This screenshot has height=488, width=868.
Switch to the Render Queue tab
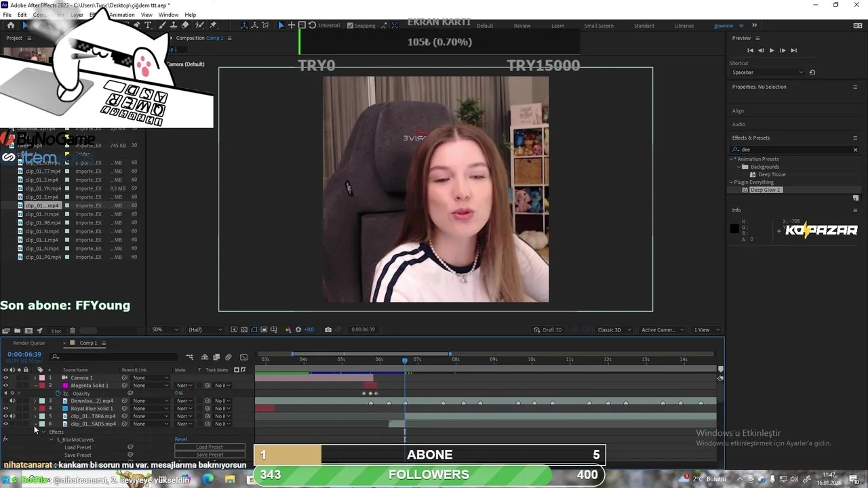pos(28,343)
